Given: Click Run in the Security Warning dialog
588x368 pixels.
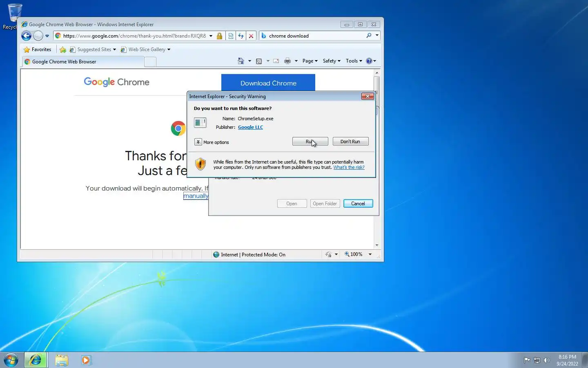Looking at the screenshot, I should point(310,141).
